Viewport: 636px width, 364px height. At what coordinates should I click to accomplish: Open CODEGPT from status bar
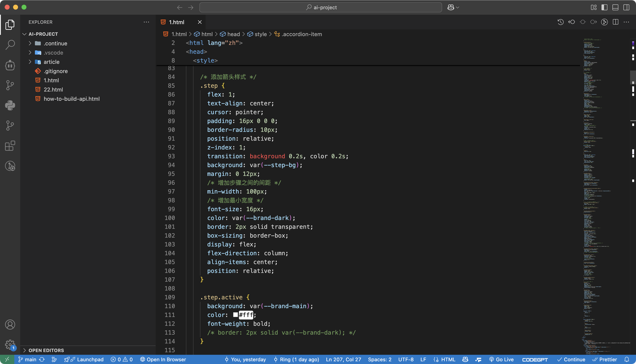536,360
